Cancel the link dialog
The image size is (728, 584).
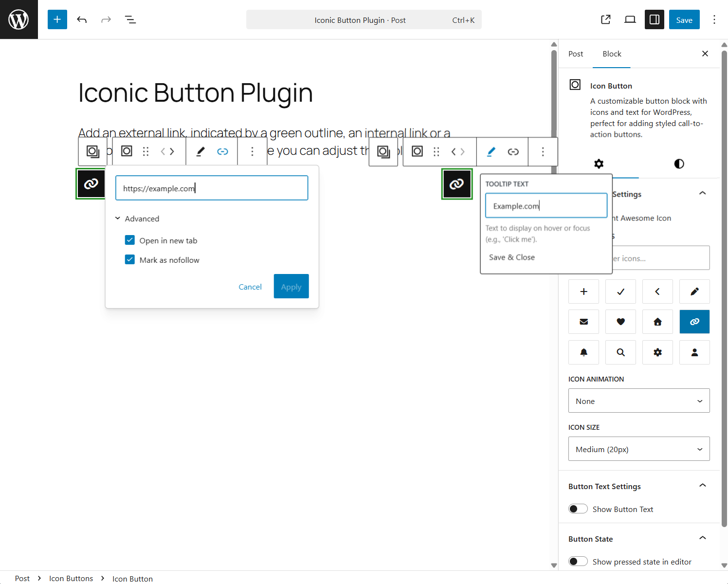point(250,287)
